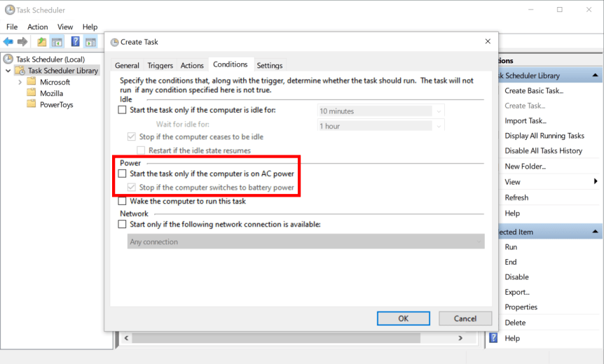604x364 pixels.
Task: Select the Conditions tab
Action: pyautogui.click(x=231, y=64)
